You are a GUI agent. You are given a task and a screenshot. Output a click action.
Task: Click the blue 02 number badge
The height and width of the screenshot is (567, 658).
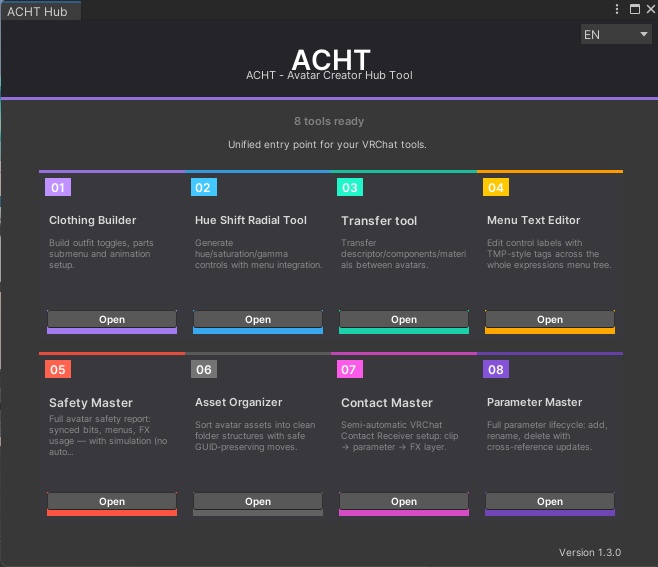click(x=204, y=187)
